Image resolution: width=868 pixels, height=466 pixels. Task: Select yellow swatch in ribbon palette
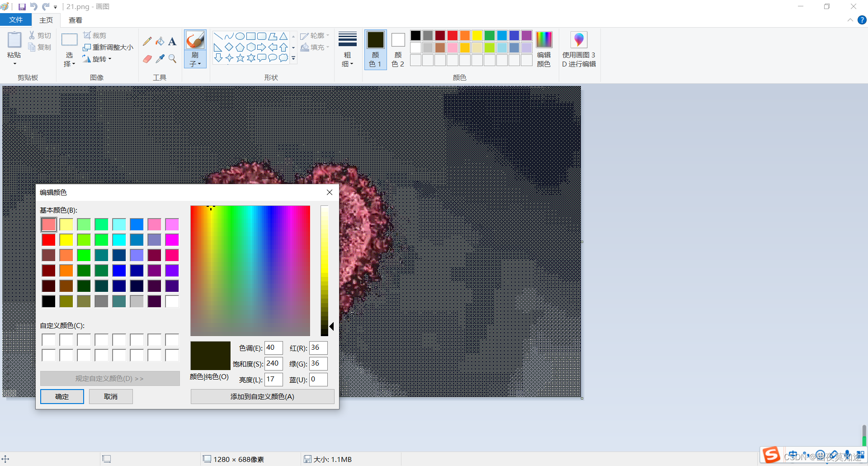pyautogui.click(x=477, y=35)
